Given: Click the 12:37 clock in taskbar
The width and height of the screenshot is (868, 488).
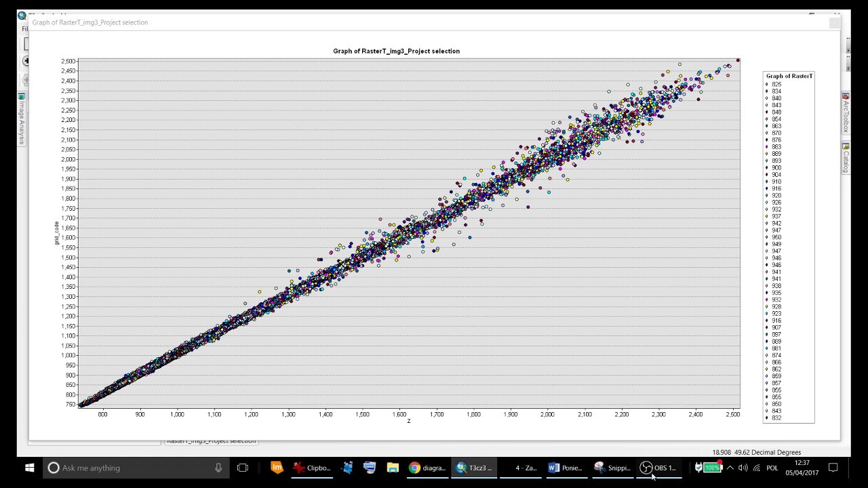Looking at the screenshot, I should 802,463.
